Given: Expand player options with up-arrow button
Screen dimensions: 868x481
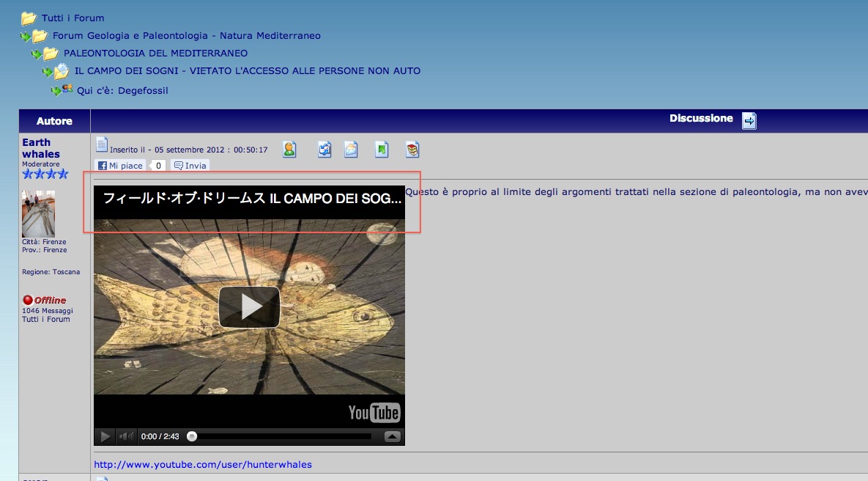Looking at the screenshot, I should (x=392, y=437).
